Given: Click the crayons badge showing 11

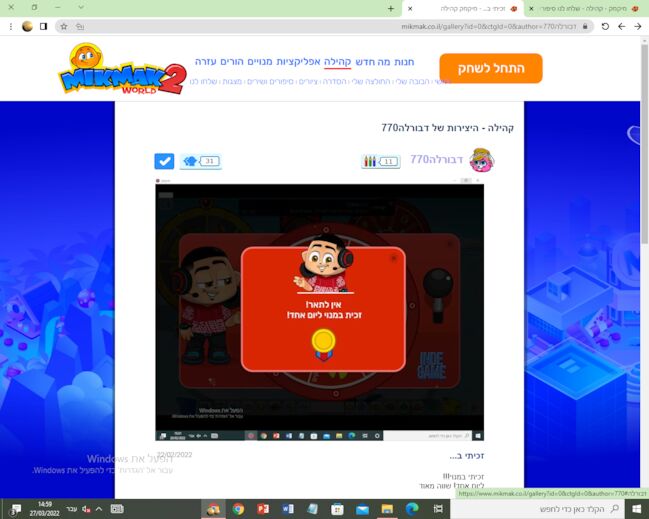Looking at the screenshot, I should [x=381, y=161].
